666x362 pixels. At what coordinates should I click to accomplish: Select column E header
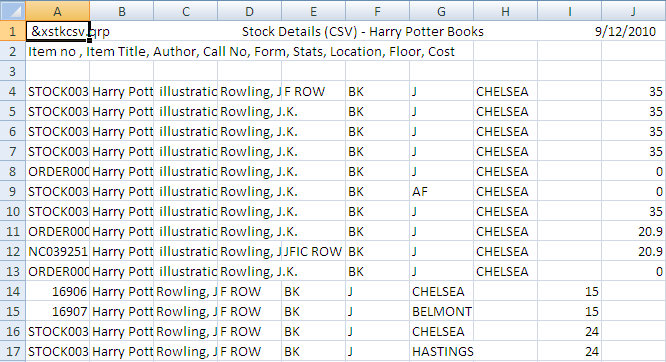pyautogui.click(x=313, y=11)
